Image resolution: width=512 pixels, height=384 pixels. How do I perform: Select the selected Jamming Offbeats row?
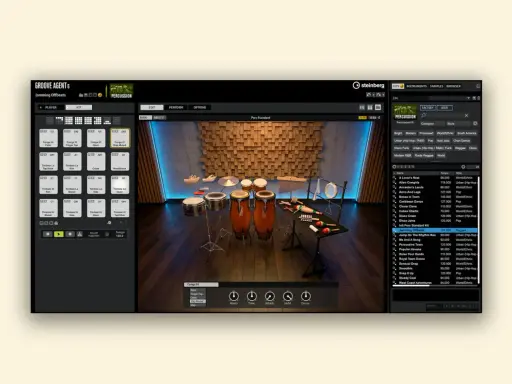(435, 230)
